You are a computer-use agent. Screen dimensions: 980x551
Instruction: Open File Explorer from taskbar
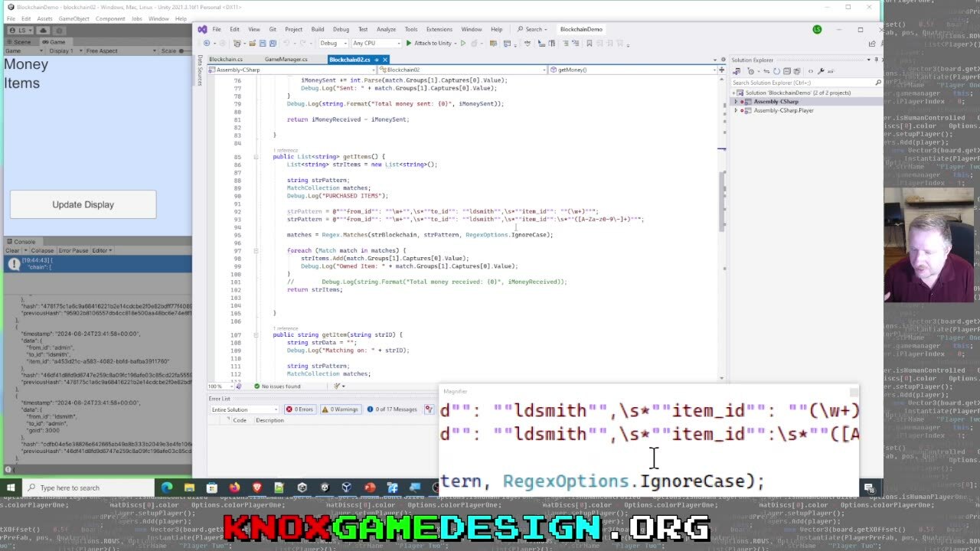(189, 487)
